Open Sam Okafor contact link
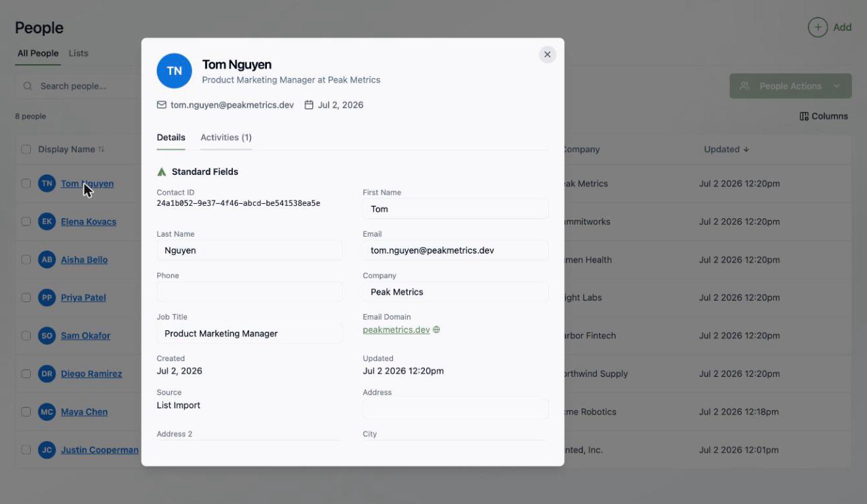This screenshot has width=867, height=504. tap(85, 336)
